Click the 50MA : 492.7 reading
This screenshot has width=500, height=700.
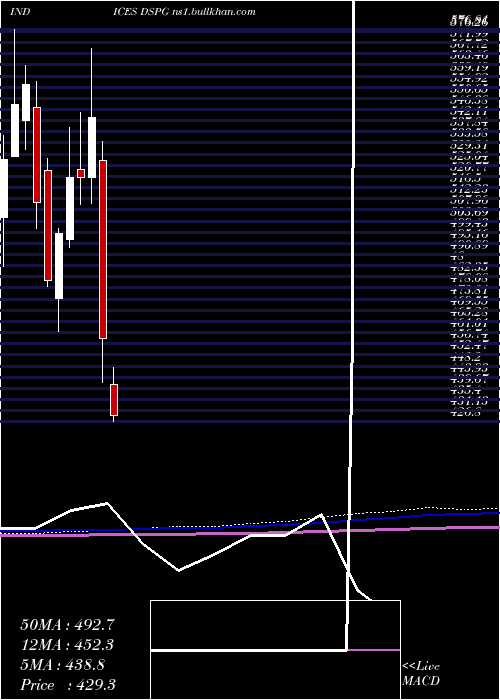pyautogui.click(x=68, y=625)
